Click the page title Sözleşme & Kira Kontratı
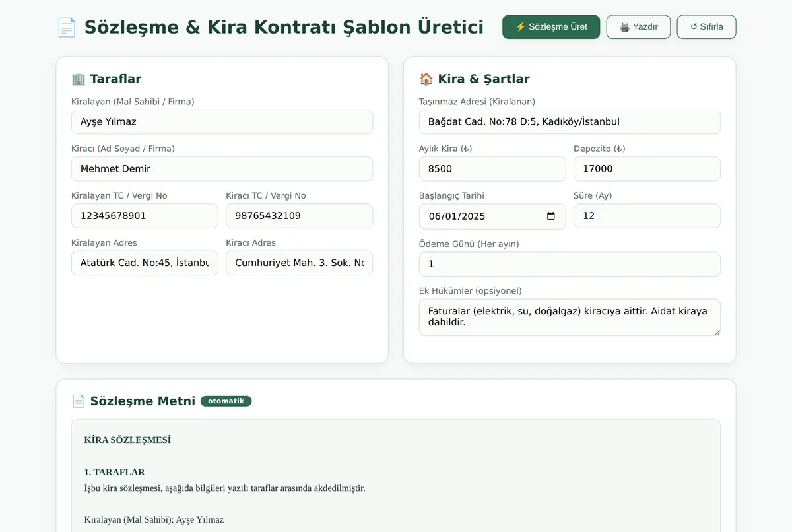 284,27
